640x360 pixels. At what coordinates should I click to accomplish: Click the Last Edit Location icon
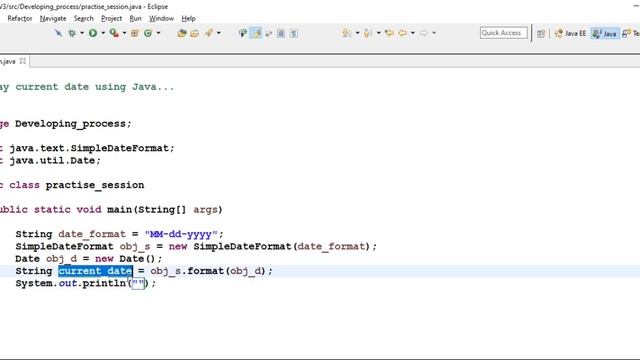389,33
